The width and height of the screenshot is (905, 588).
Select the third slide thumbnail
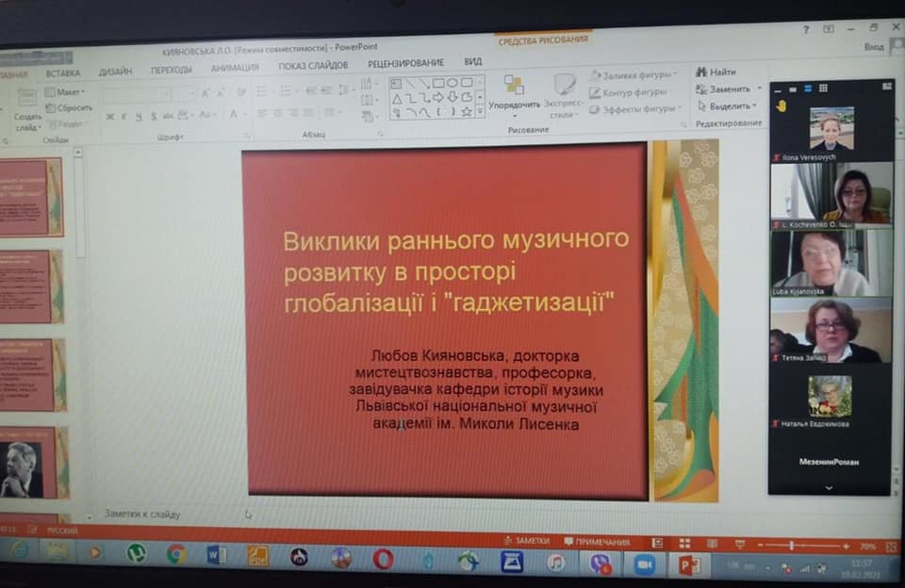[x=34, y=375]
